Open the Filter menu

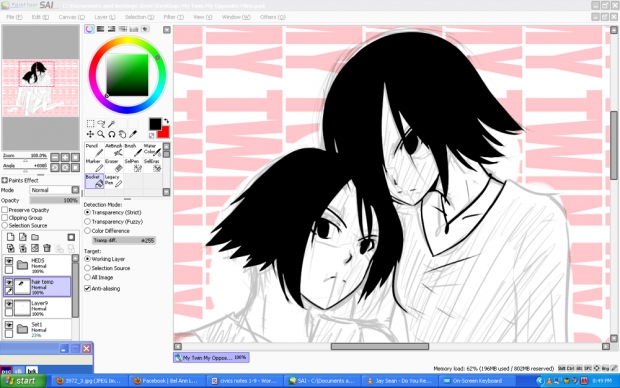click(x=174, y=17)
